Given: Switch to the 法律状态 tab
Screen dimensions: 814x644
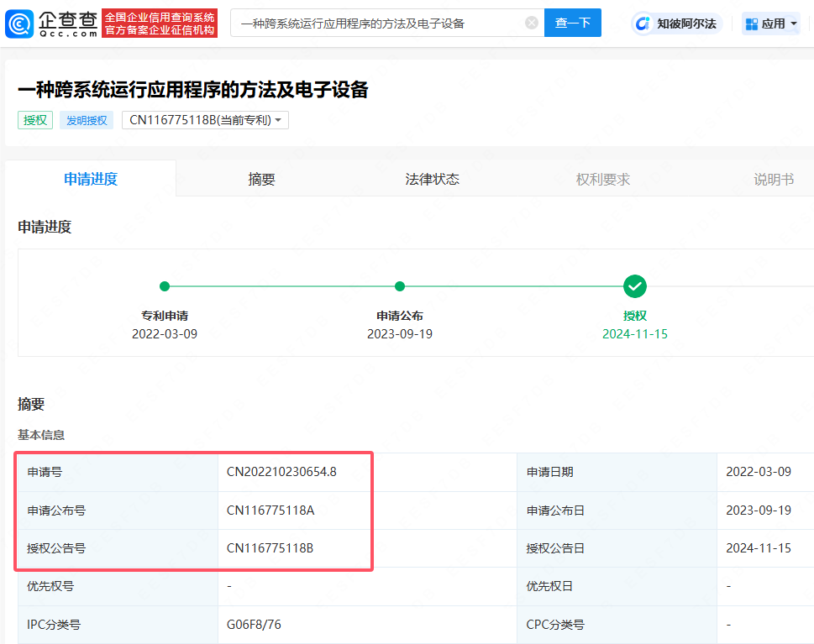Looking at the screenshot, I should click(432, 179).
